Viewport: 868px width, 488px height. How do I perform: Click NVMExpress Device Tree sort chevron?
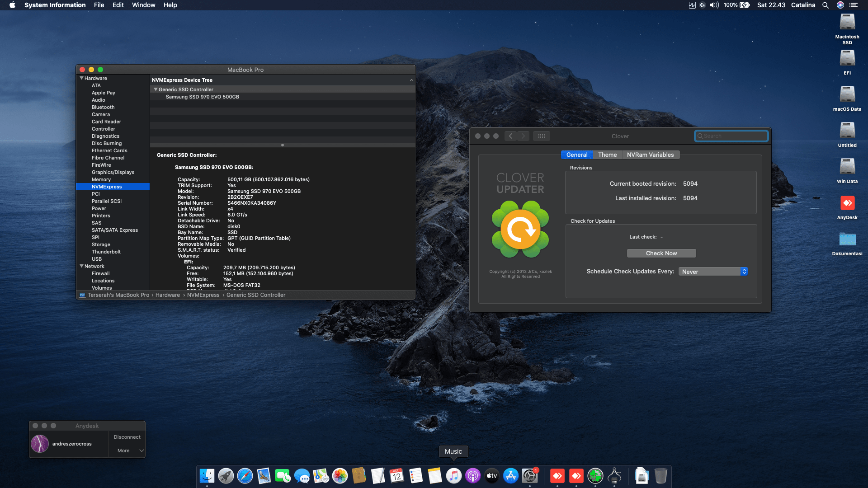[411, 80]
